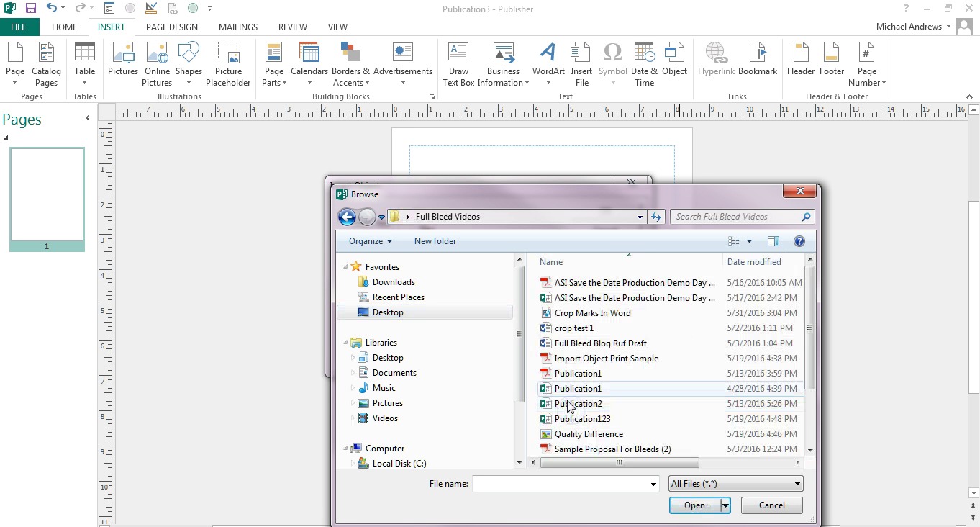Open Building Blocks dialog launcher
This screenshot has width=980, height=527.
432,96
